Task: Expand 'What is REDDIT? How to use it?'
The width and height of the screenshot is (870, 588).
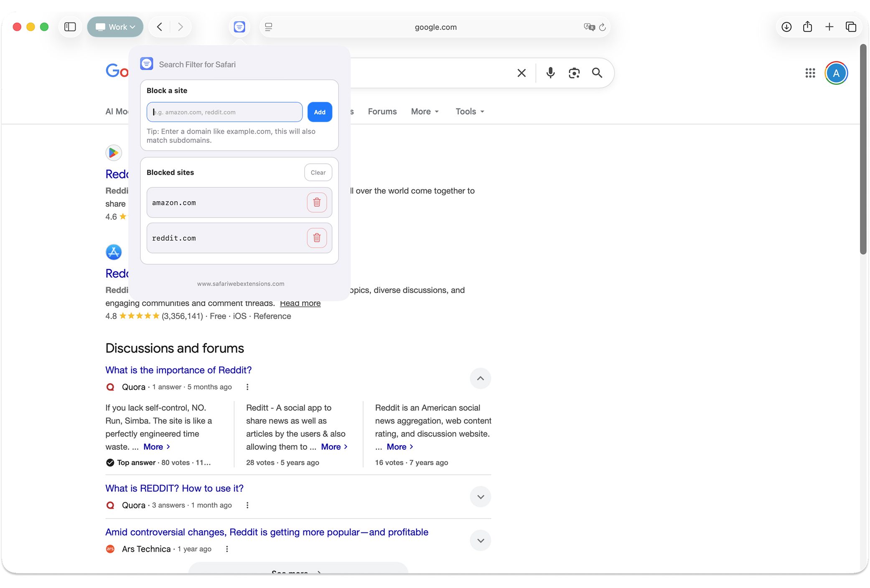Action: 480,497
